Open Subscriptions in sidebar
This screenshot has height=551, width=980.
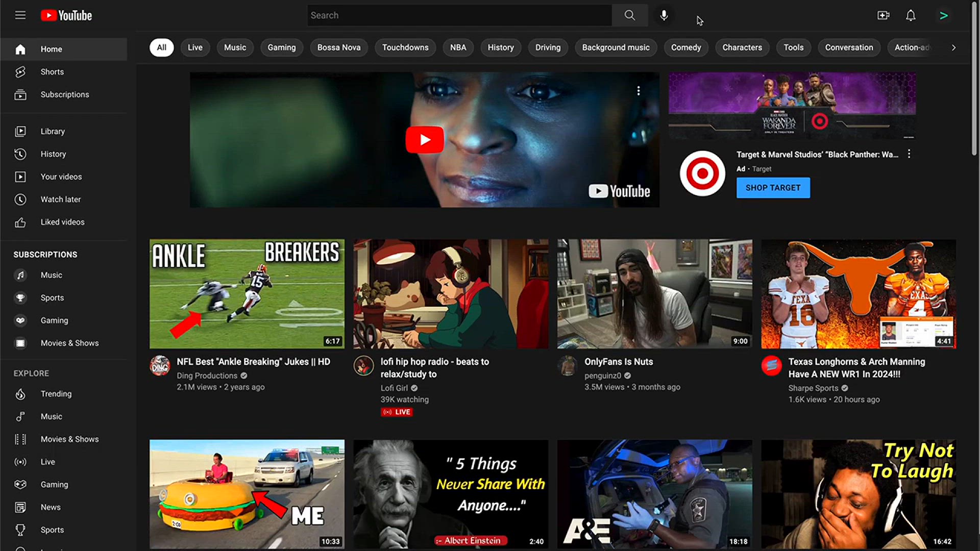pos(64,94)
